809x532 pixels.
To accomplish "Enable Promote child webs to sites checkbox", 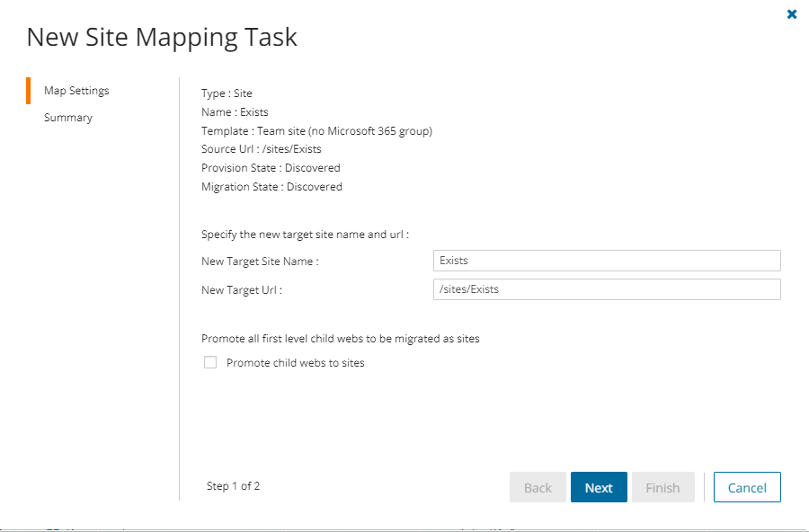I will pos(210,363).
